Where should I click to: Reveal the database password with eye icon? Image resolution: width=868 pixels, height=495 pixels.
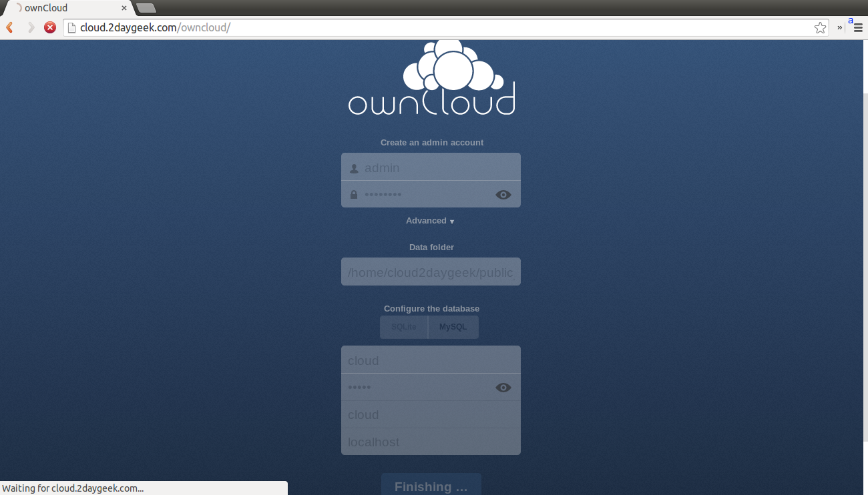click(x=503, y=388)
